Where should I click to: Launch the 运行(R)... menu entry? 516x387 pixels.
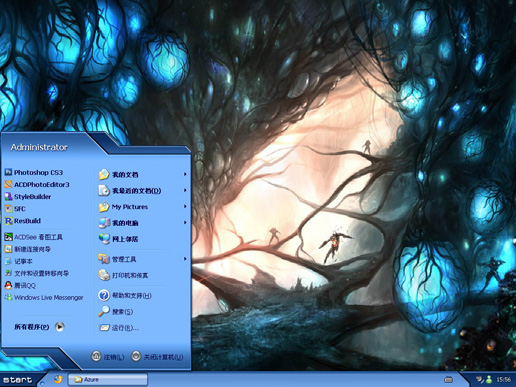(143, 328)
